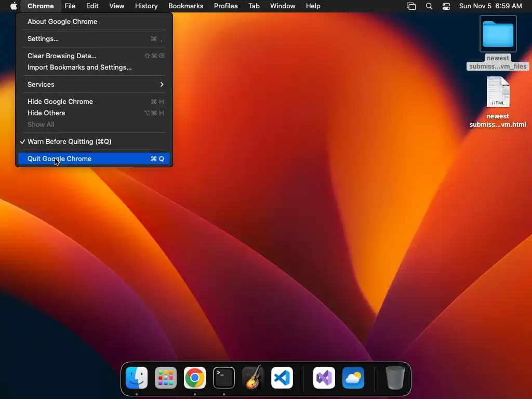Choose Quit Google Chrome
The width and height of the screenshot is (532, 399).
tap(94, 159)
